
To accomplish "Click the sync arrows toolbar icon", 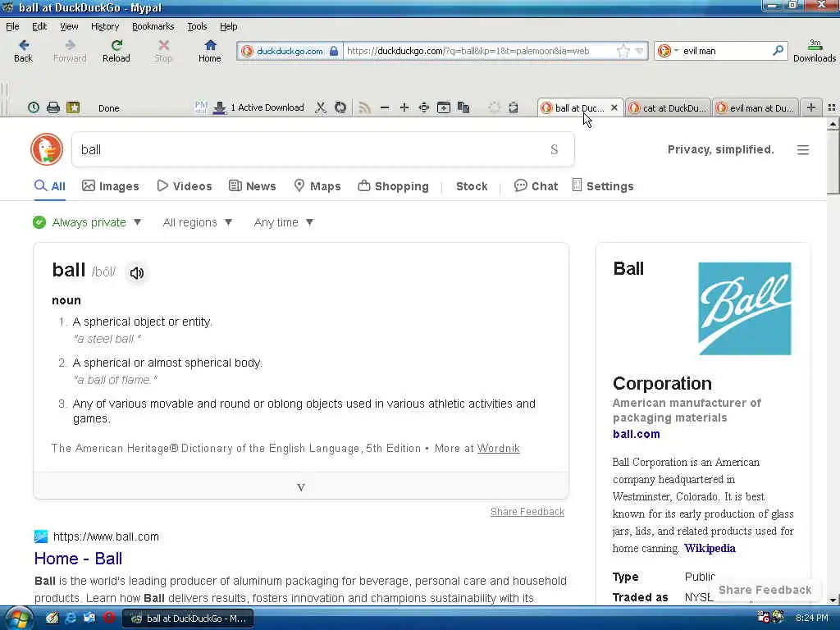I will (x=340, y=107).
